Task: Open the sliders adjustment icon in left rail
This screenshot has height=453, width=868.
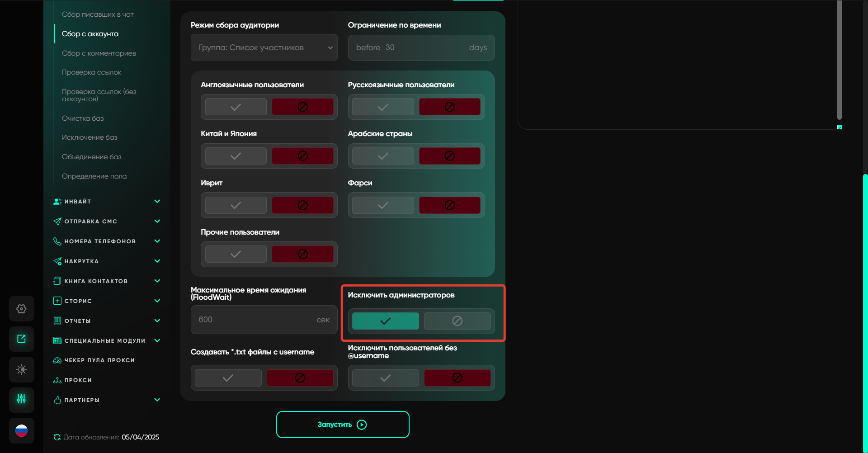Action: tap(21, 399)
